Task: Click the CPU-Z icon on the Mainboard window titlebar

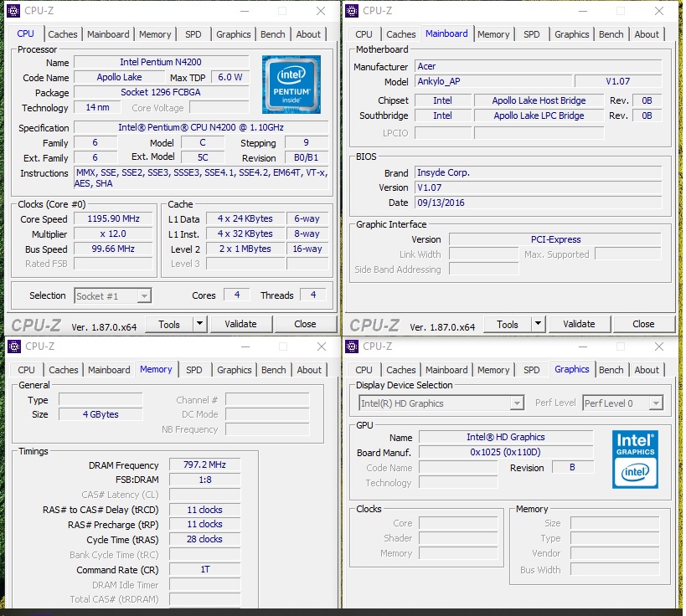Action: pyautogui.click(x=350, y=11)
